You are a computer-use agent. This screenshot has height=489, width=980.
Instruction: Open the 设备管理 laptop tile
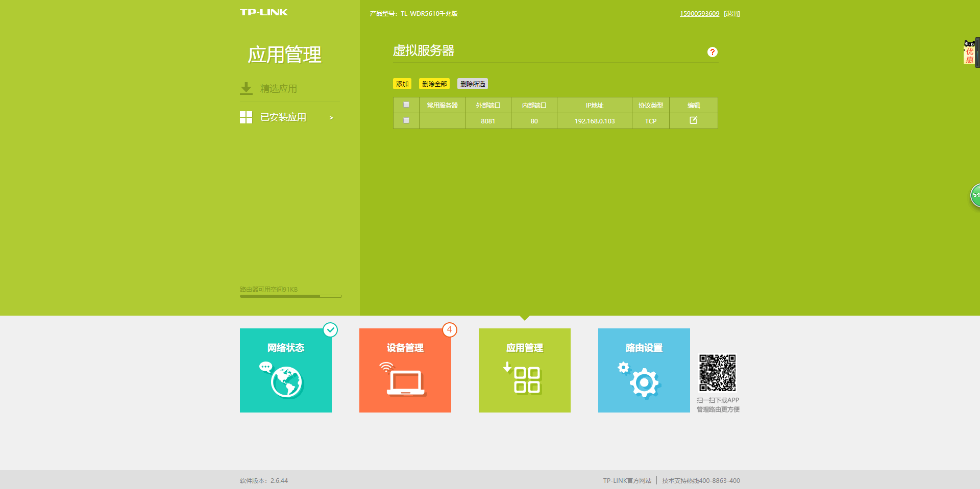tap(405, 370)
